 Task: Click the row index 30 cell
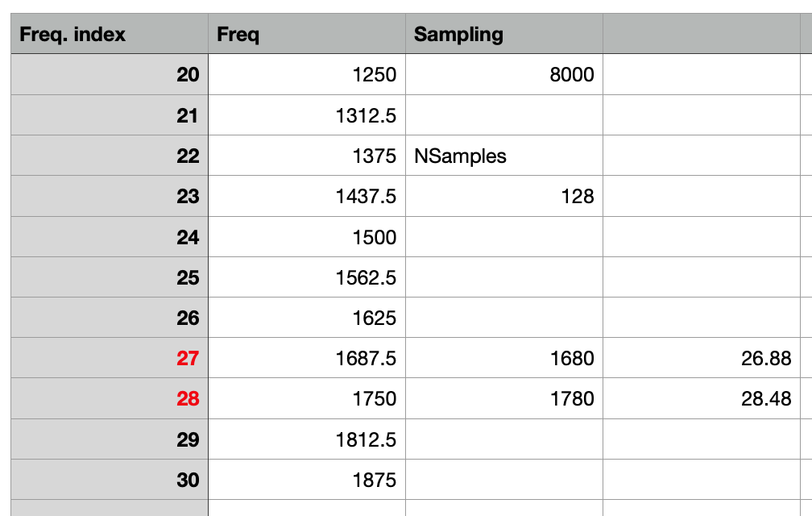tap(110, 480)
